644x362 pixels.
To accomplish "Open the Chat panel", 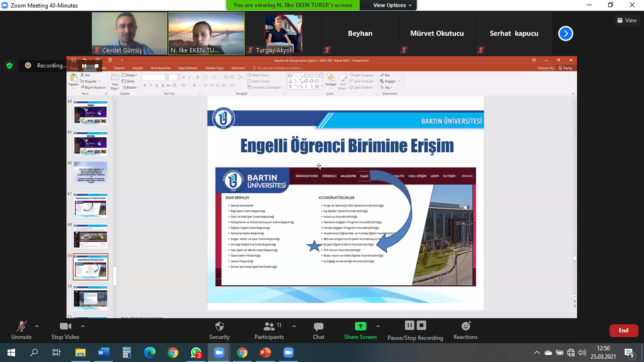I will coord(319,331).
